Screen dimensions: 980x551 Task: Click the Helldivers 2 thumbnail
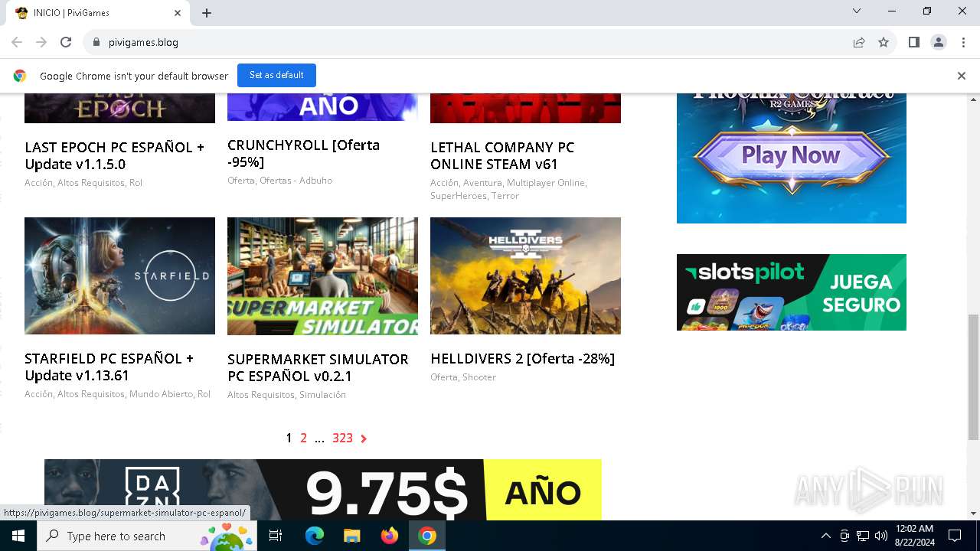point(525,275)
